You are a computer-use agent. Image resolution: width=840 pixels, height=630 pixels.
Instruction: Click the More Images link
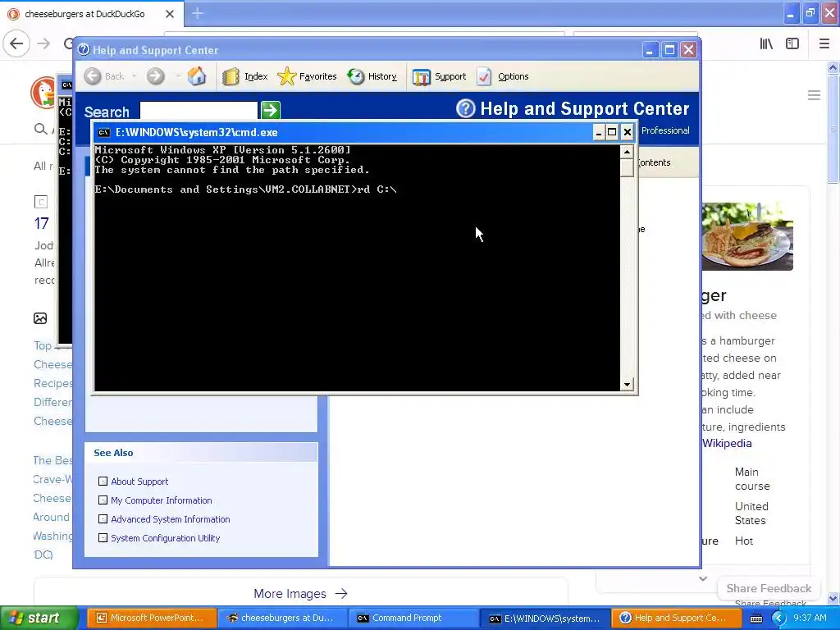click(x=300, y=594)
